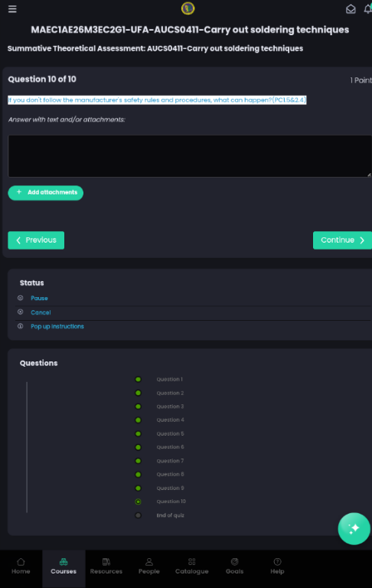Jump to Question 5 label
This screenshot has width=372, height=588.
(170, 433)
